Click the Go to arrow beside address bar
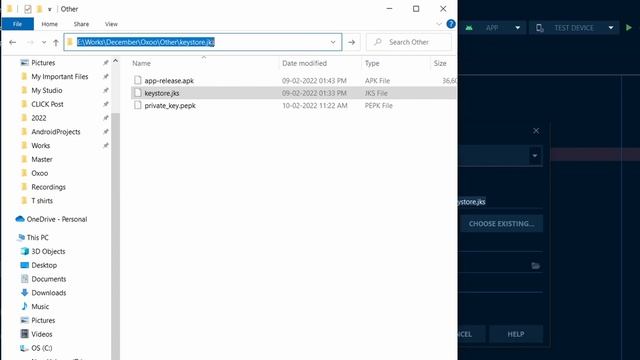The height and width of the screenshot is (360, 640). point(351,42)
